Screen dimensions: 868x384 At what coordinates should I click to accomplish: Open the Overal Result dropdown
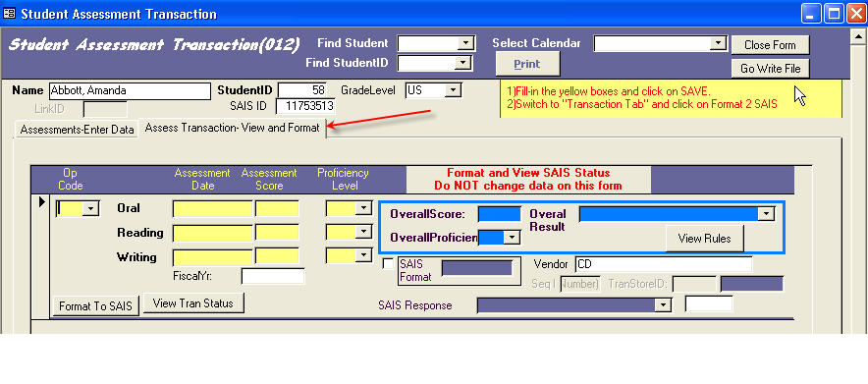(766, 213)
